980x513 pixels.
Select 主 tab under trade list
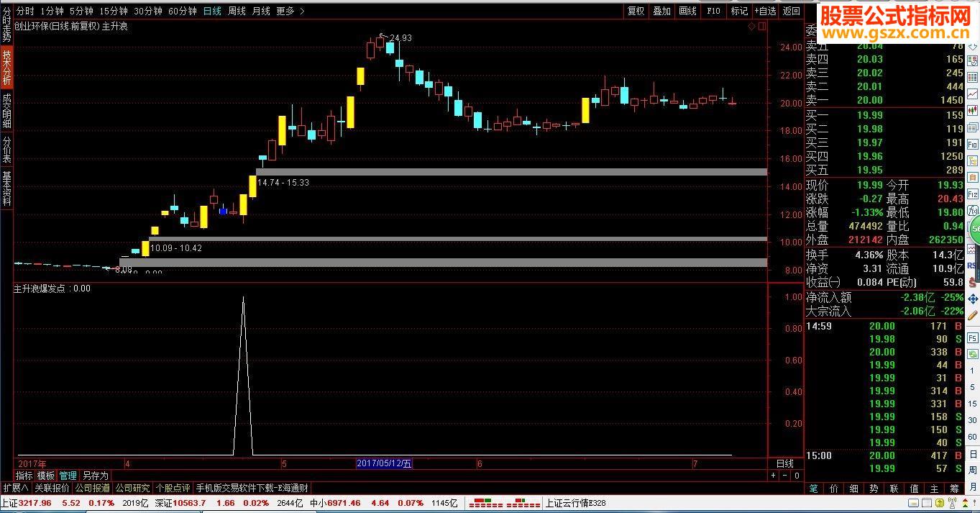click(x=934, y=488)
